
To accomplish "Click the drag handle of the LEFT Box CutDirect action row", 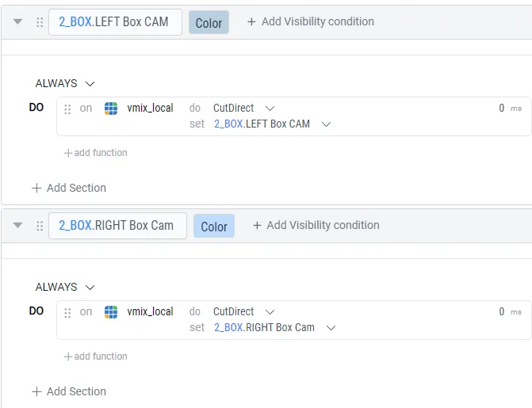I will click(x=67, y=109).
